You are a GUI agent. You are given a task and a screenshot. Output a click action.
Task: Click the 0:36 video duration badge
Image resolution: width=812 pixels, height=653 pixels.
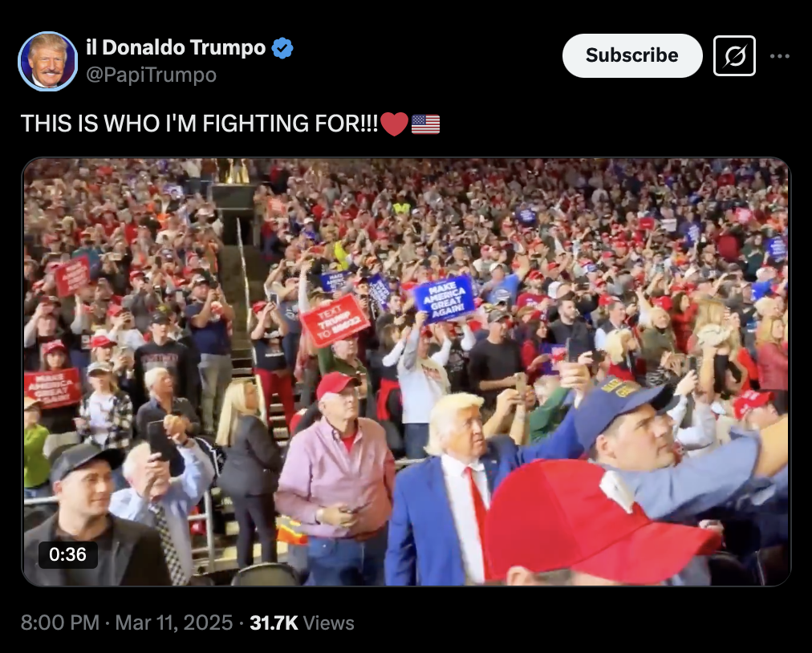click(68, 554)
